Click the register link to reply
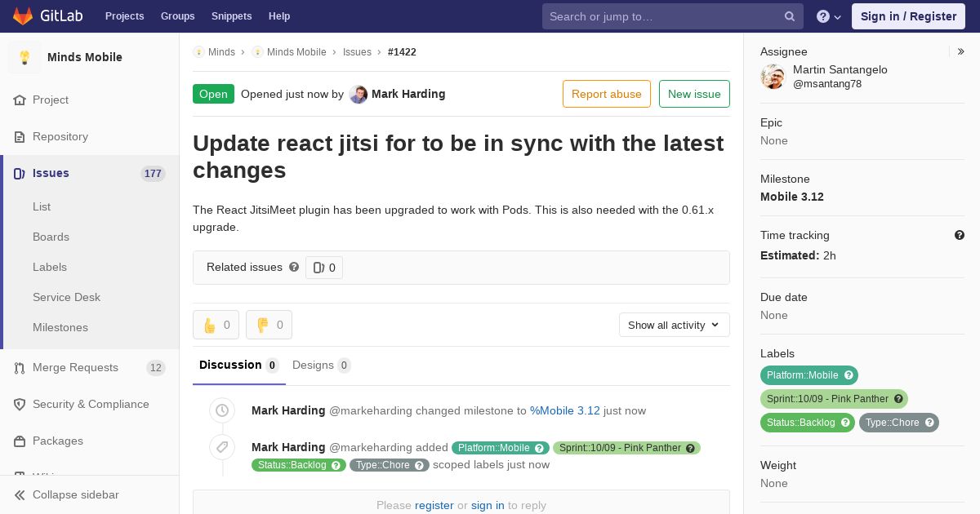 pyautogui.click(x=434, y=505)
